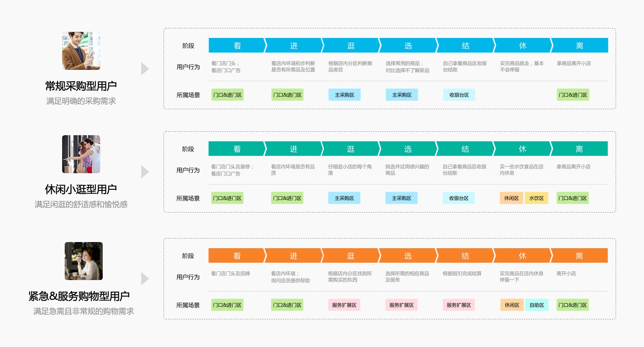The image size is (644, 347).
Task: Click the 收银台区 tag in the blue journey
Action: 459,95
